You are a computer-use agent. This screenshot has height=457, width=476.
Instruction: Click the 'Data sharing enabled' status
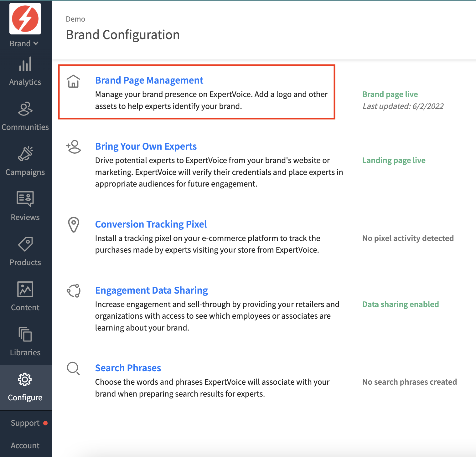401,304
